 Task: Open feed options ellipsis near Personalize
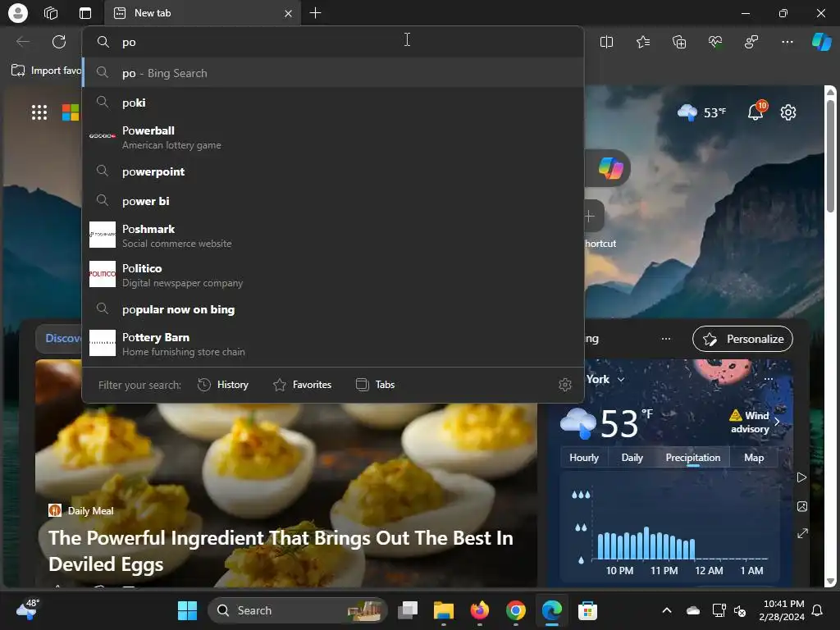point(666,339)
